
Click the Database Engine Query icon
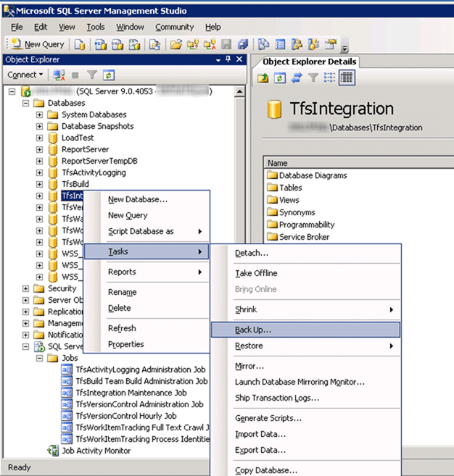click(79, 44)
